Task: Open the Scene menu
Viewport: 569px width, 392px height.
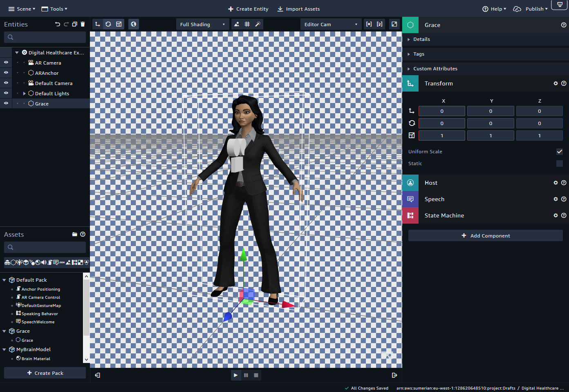Action: click(x=22, y=9)
